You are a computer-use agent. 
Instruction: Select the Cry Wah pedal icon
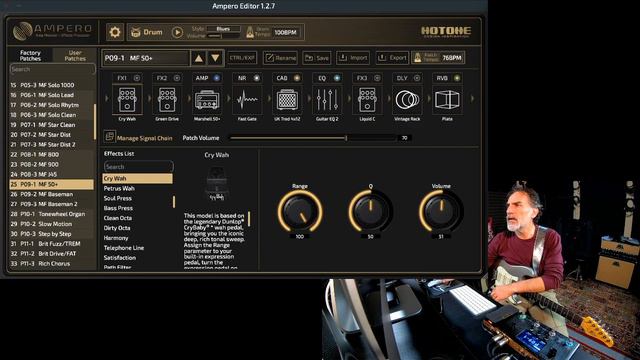[127, 100]
